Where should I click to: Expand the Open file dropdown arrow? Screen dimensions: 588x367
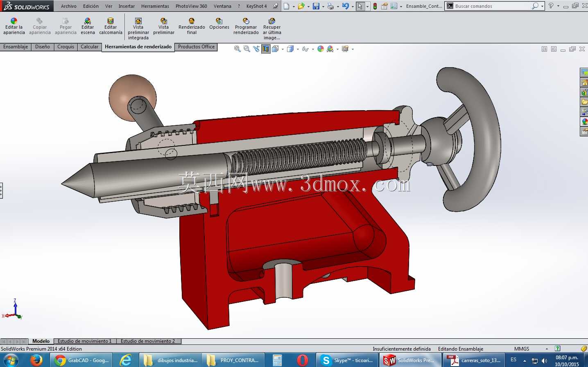308,7
